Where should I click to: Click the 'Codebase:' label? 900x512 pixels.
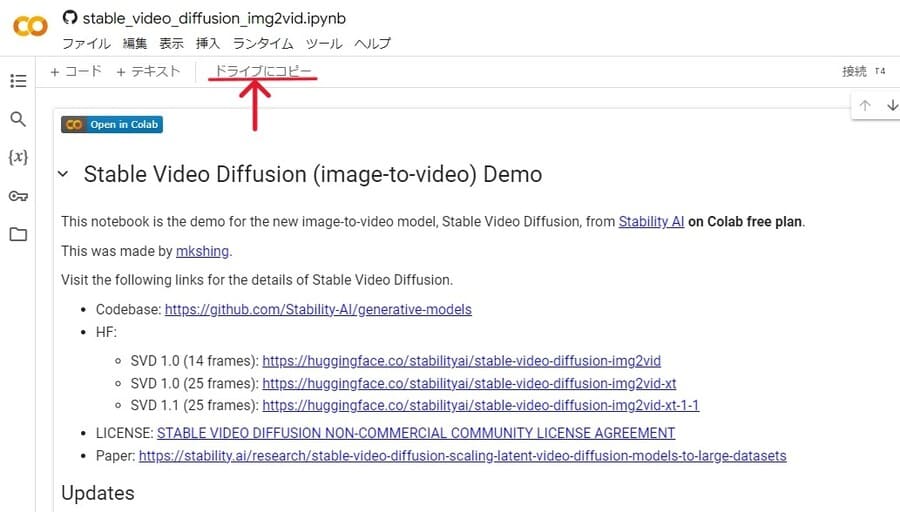click(x=129, y=309)
